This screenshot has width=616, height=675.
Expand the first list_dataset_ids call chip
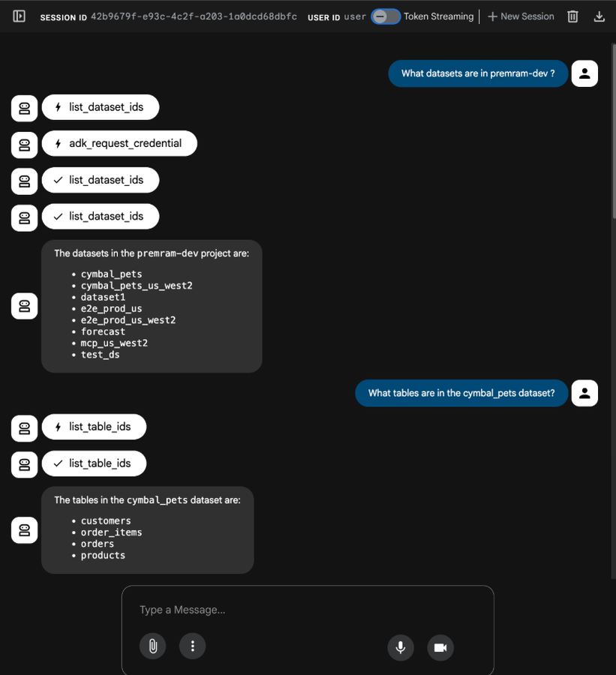tap(101, 107)
